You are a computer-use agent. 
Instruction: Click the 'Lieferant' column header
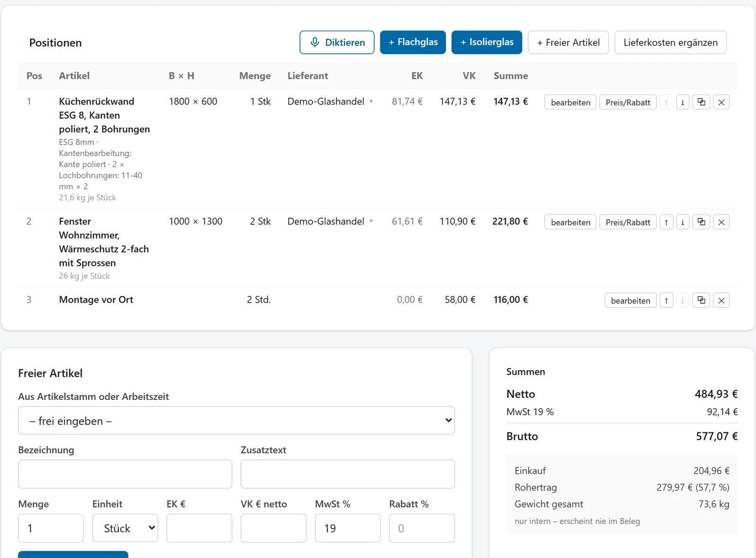(308, 76)
